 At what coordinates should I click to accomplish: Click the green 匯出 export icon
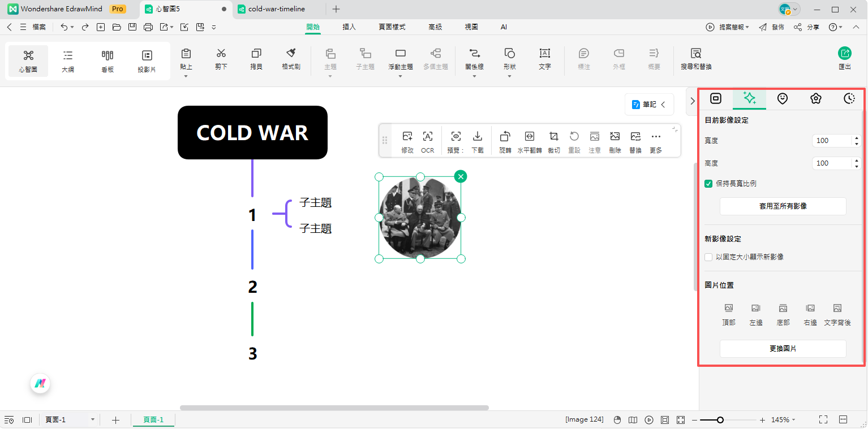844,53
